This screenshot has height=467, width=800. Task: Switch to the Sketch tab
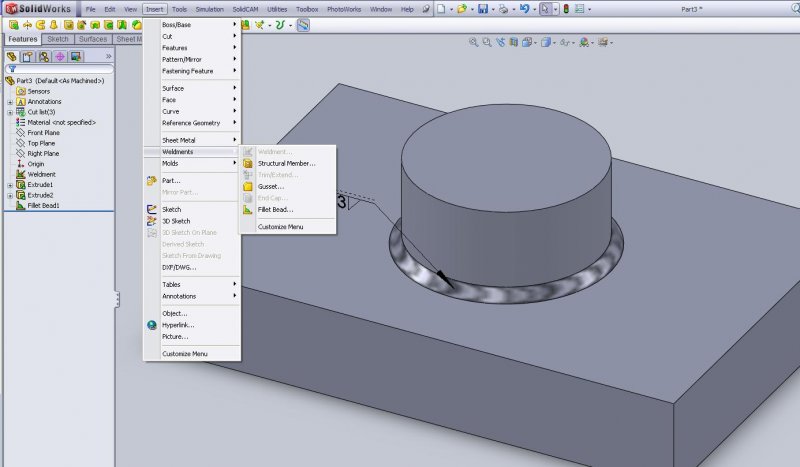pos(58,39)
